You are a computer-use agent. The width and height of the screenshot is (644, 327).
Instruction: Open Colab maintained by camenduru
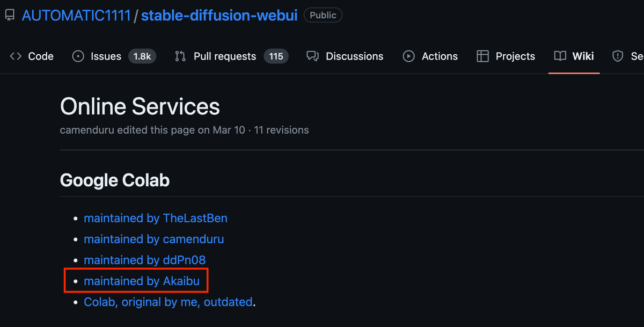[154, 239]
